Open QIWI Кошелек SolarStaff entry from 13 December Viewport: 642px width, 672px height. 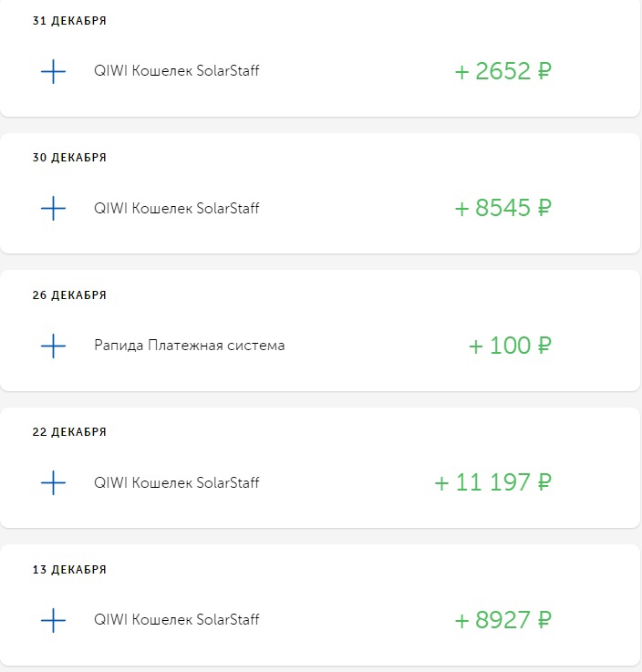[x=176, y=620]
